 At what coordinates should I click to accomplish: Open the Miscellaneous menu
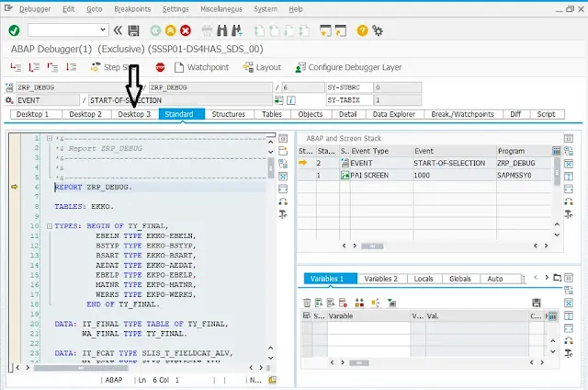(x=221, y=9)
